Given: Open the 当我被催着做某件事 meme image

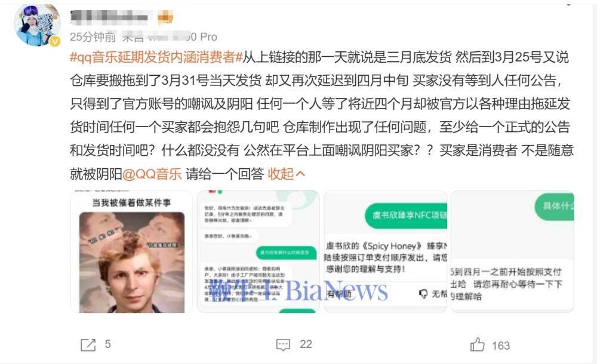Looking at the screenshot, I should tap(131, 252).
